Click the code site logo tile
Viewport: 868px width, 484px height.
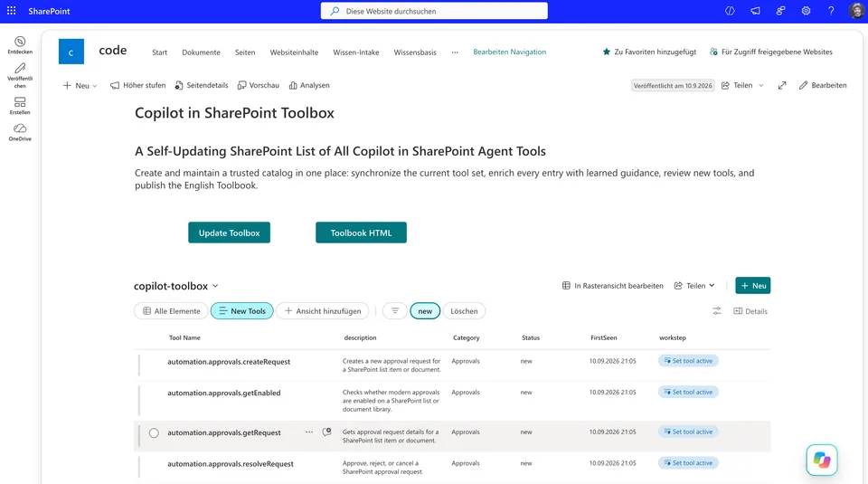point(71,52)
